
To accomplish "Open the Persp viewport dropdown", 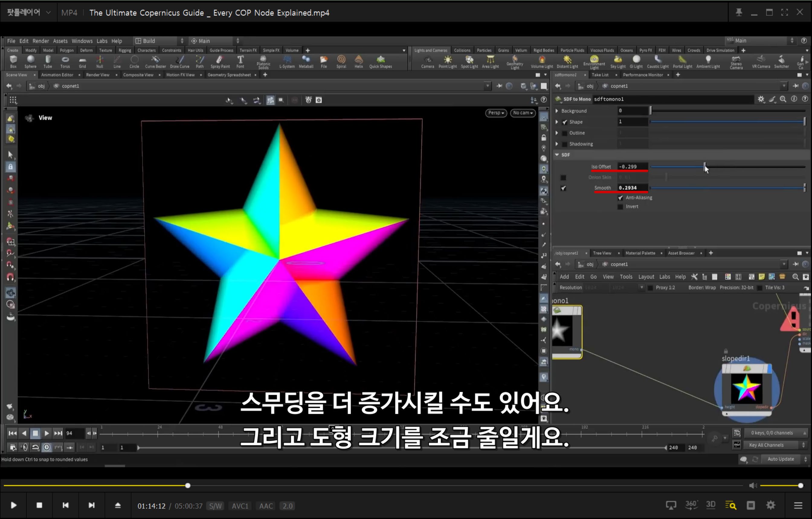I will 496,113.
